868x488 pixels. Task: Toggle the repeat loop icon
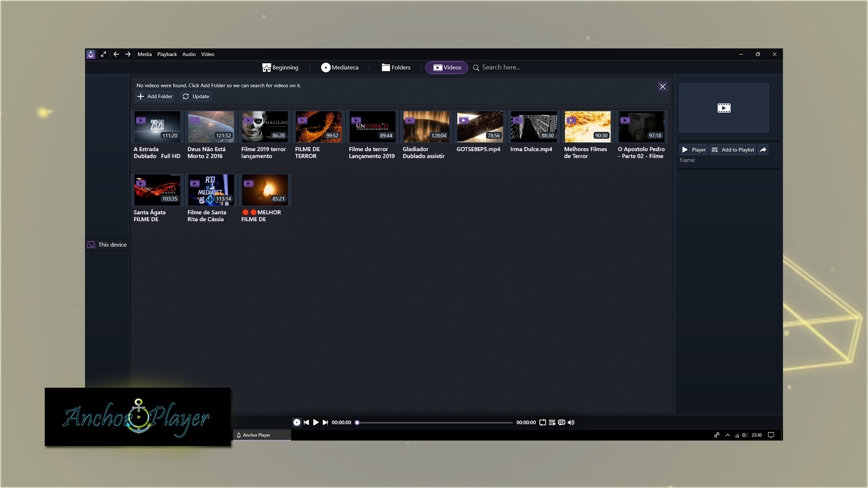point(542,422)
